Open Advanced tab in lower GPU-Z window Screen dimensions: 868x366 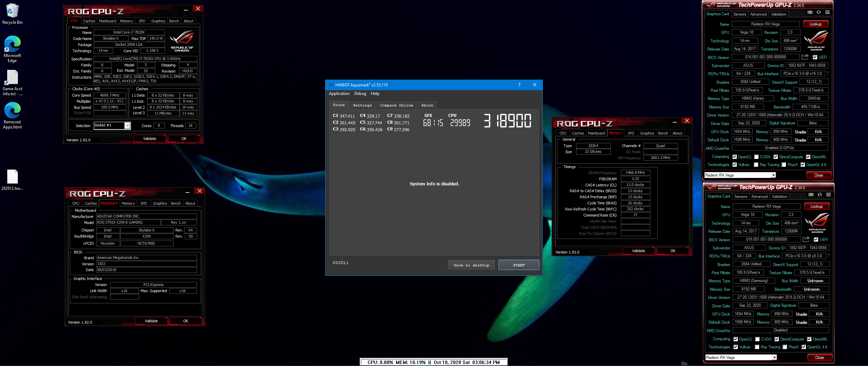coord(759,197)
